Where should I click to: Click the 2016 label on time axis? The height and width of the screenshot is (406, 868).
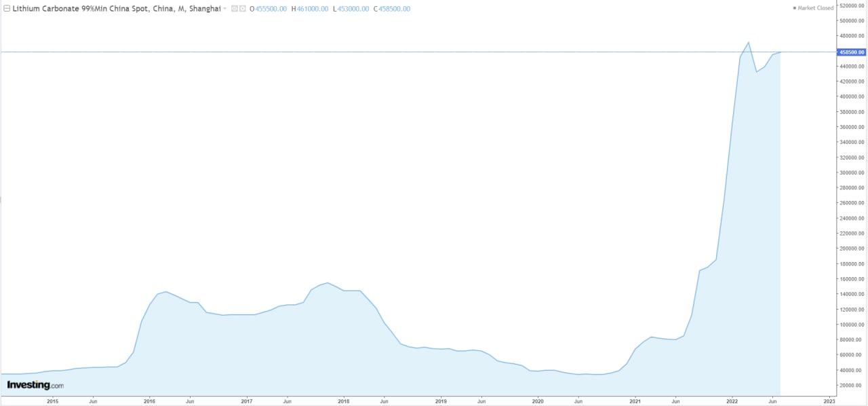[149, 401]
